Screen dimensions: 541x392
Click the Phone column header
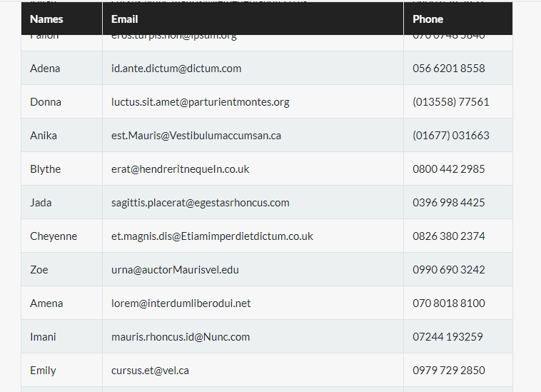coord(458,19)
